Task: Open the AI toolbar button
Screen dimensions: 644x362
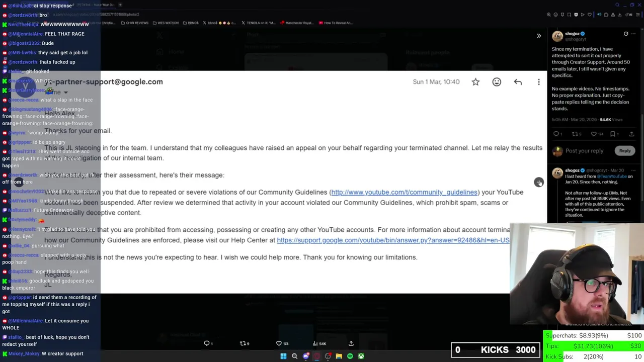Action: (629, 15)
